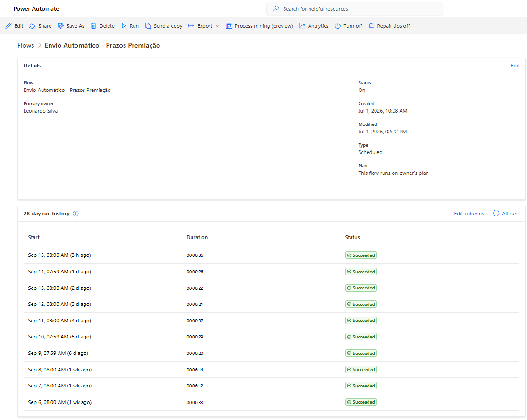The height and width of the screenshot is (420, 527).
Task: Click the Analytics toolbar label
Action: pyautogui.click(x=318, y=26)
